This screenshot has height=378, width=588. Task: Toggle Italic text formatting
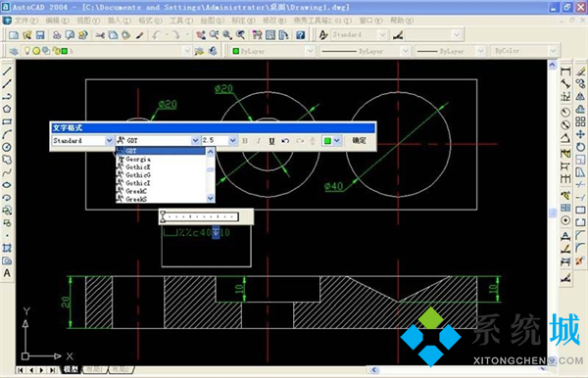coord(259,140)
